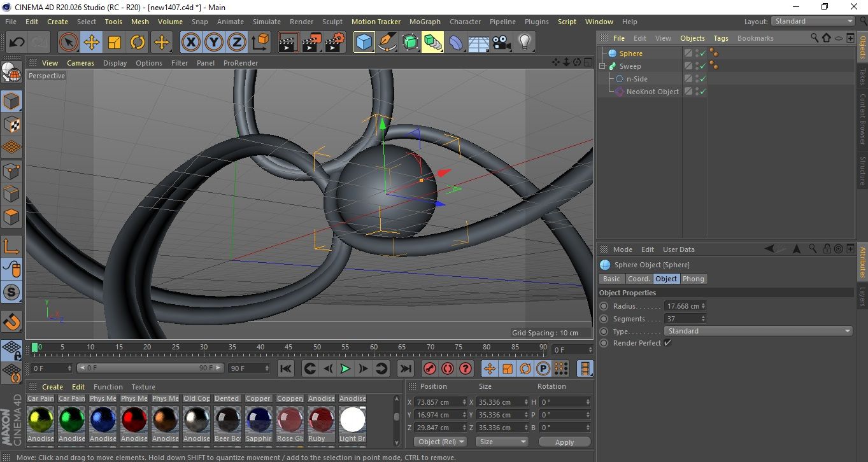The image size is (868, 462).
Task: Click the Light bulb icon
Action: tap(524, 43)
